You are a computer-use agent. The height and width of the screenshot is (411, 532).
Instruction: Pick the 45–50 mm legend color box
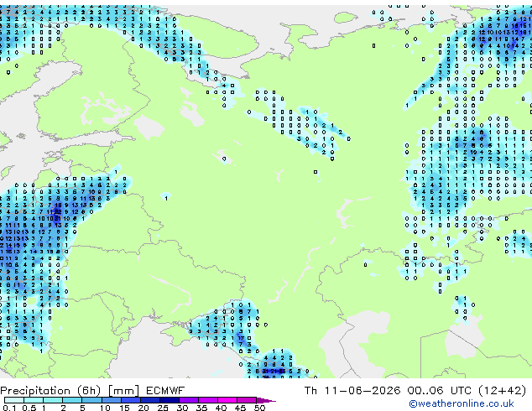247,400
